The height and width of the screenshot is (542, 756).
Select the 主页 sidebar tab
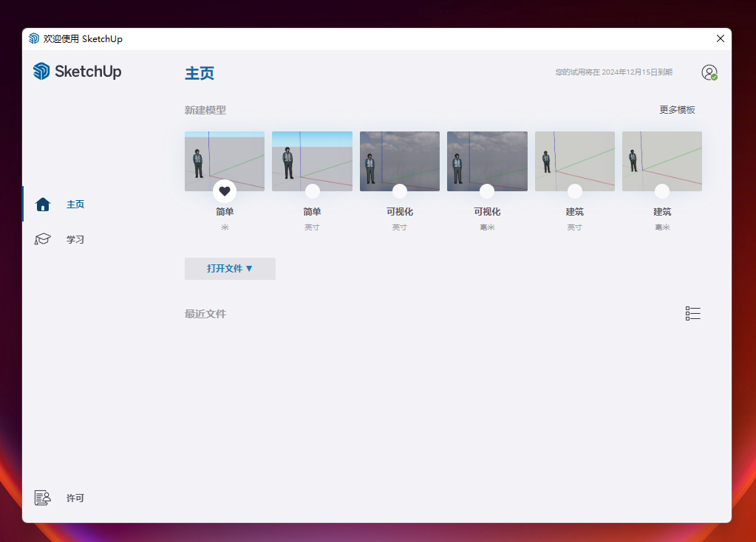pos(75,205)
